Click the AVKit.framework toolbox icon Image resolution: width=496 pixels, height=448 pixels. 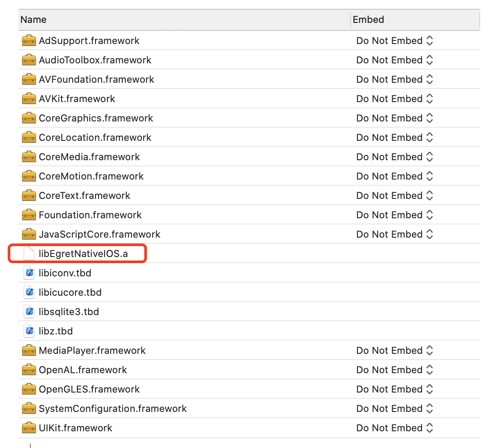[29, 99]
